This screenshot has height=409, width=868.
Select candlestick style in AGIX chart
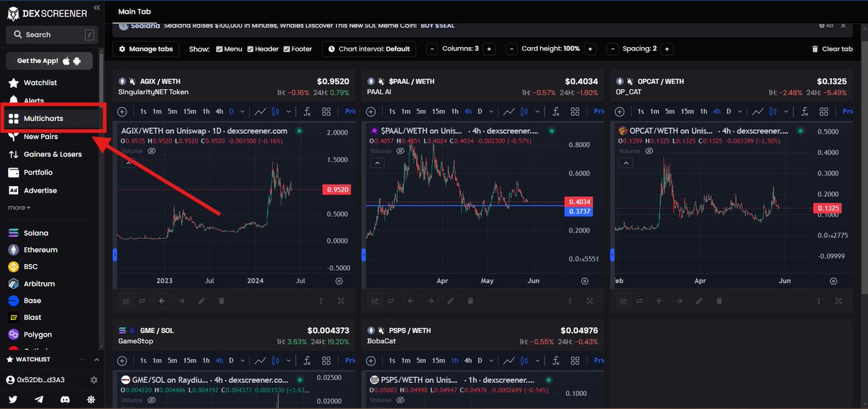pyautogui.click(x=277, y=111)
